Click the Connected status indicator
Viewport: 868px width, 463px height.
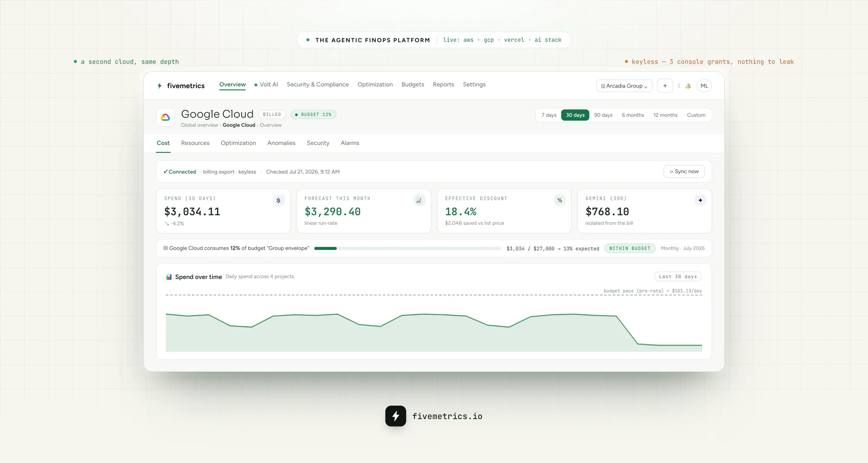pyautogui.click(x=180, y=172)
